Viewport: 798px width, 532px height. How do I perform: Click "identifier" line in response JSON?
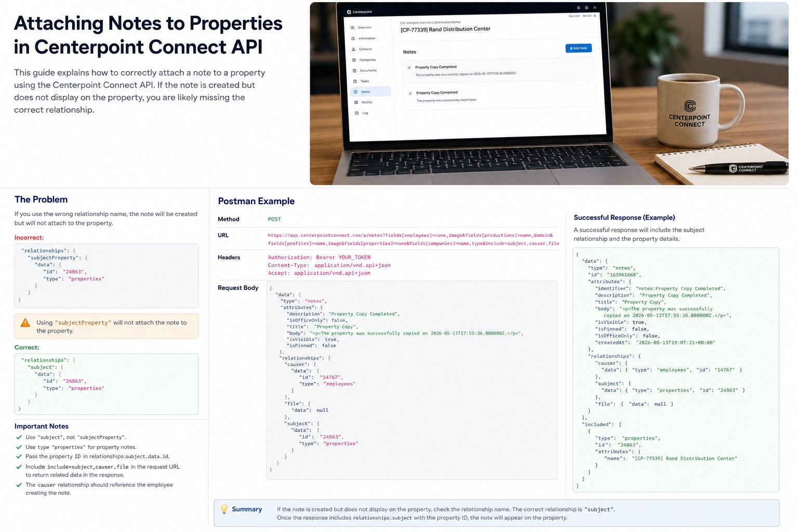[x=660, y=288]
